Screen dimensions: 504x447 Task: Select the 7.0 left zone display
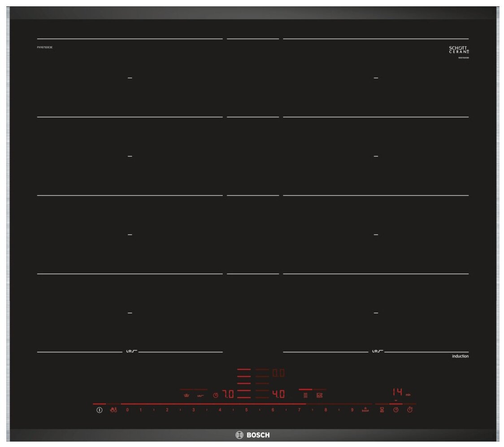228,395
